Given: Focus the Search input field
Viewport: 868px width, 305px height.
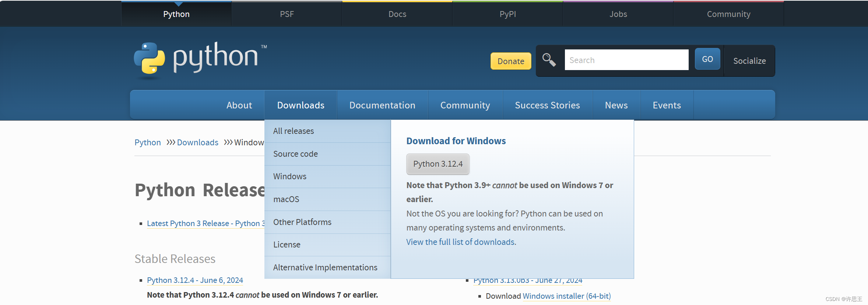Looking at the screenshot, I should click(626, 60).
